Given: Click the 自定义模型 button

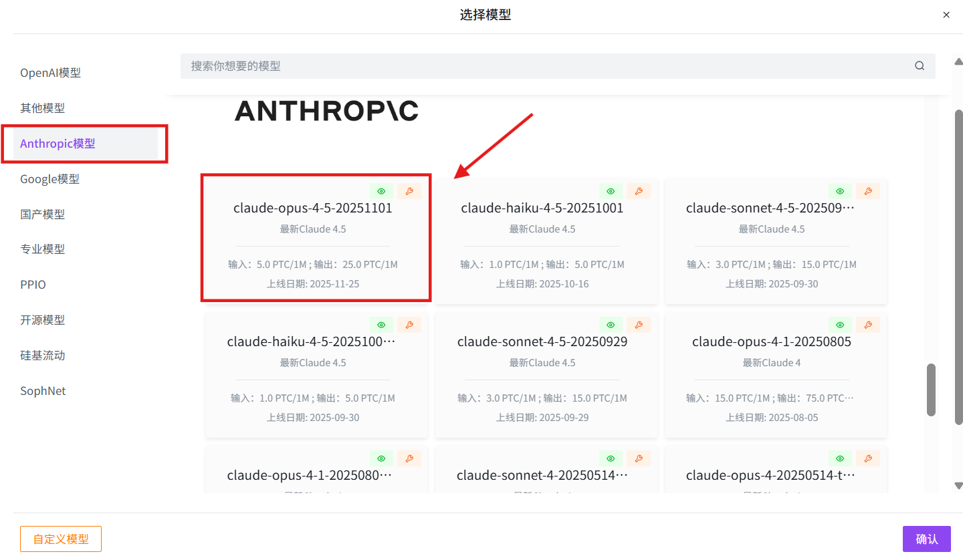Looking at the screenshot, I should [x=60, y=539].
